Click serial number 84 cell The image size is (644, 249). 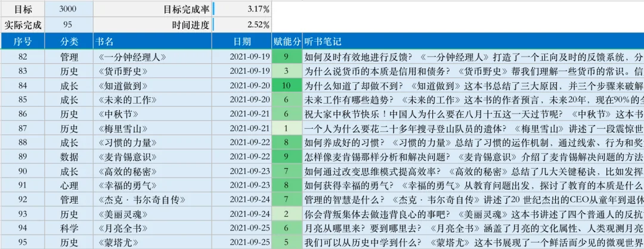23,85
